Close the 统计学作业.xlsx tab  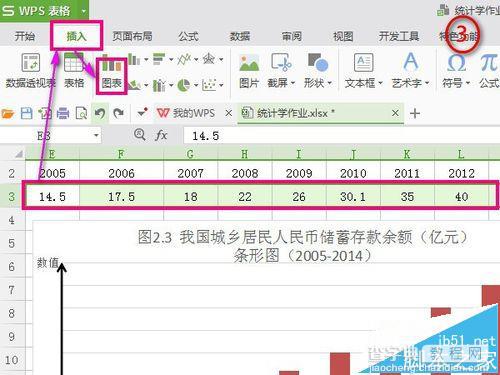click(395, 113)
